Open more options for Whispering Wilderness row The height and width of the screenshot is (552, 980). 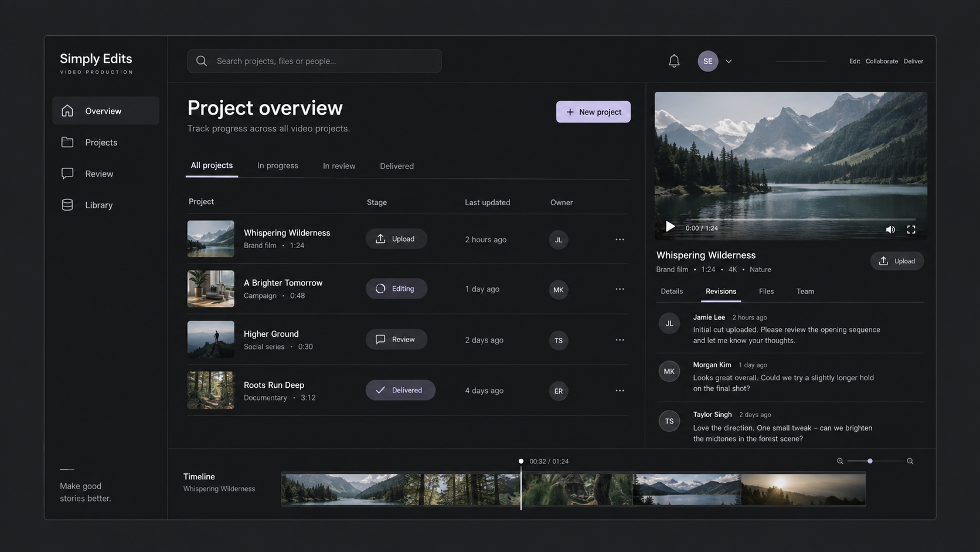point(620,239)
